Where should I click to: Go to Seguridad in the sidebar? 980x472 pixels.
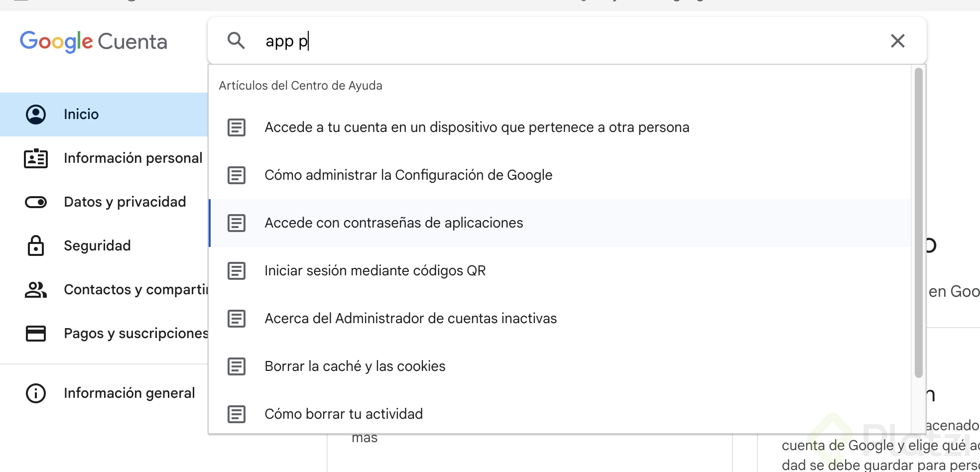pyautogui.click(x=97, y=246)
